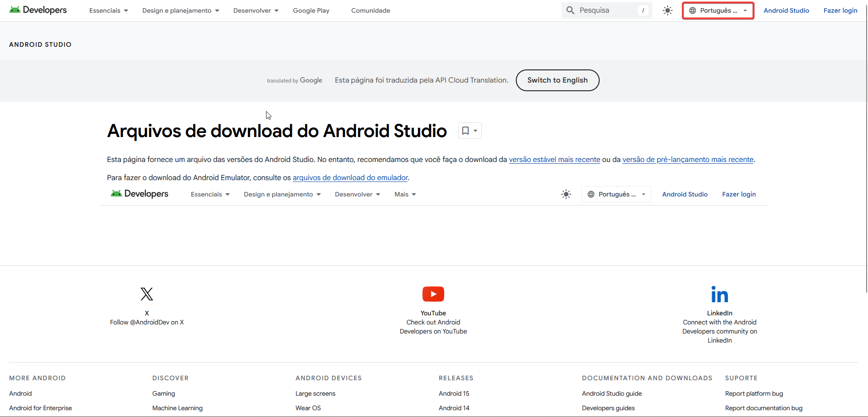The image size is (868, 417).
Task: Open Report documentation bug footer link
Action: (x=764, y=408)
